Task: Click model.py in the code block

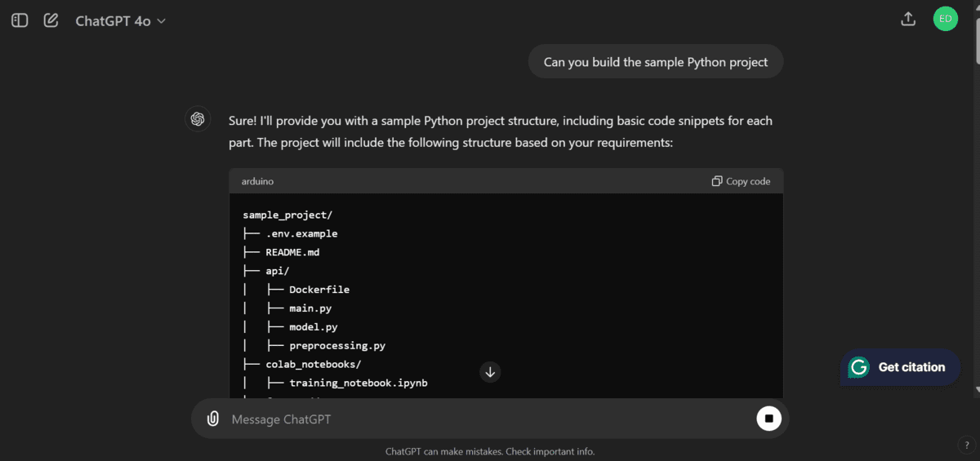Action: coord(314,327)
